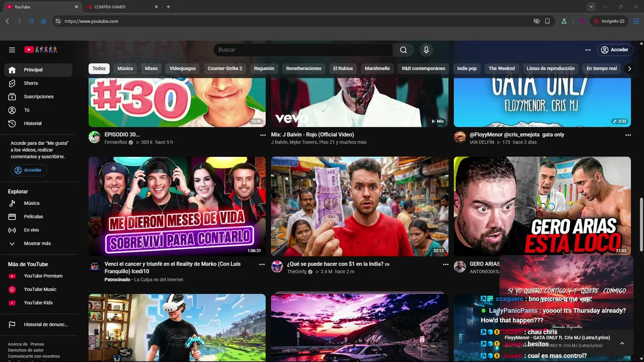The height and width of the screenshot is (362, 644).
Task: Open the browser main menu
Action: point(636,21)
